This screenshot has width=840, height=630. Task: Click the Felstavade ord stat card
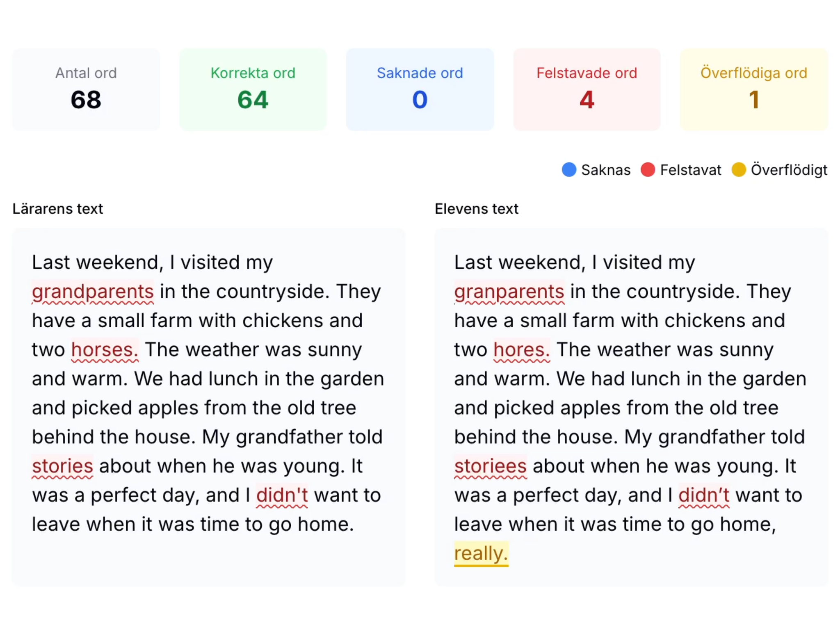pyautogui.click(x=587, y=89)
